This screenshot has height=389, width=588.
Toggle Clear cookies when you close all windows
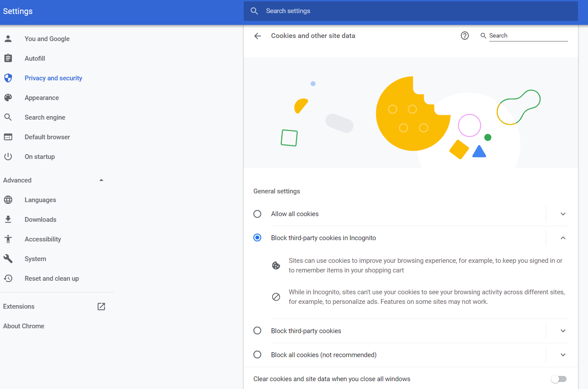[559, 379]
